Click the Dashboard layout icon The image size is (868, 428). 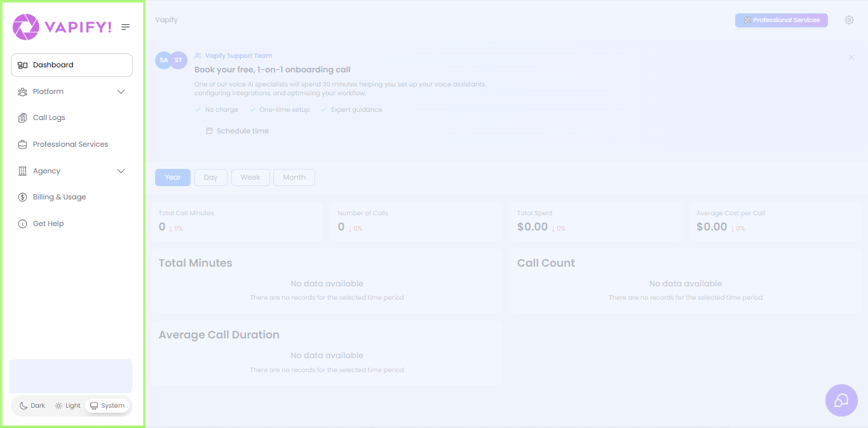pos(22,65)
